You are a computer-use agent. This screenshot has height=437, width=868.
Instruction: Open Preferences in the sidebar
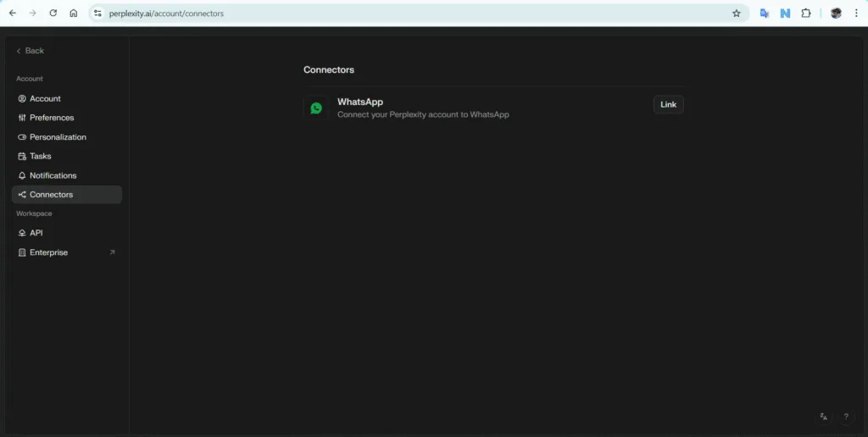[x=66, y=118]
